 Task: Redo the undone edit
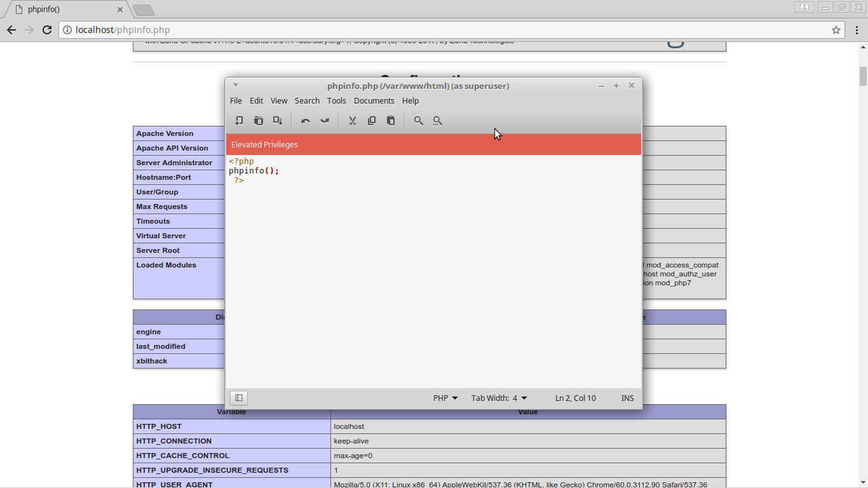point(325,120)
